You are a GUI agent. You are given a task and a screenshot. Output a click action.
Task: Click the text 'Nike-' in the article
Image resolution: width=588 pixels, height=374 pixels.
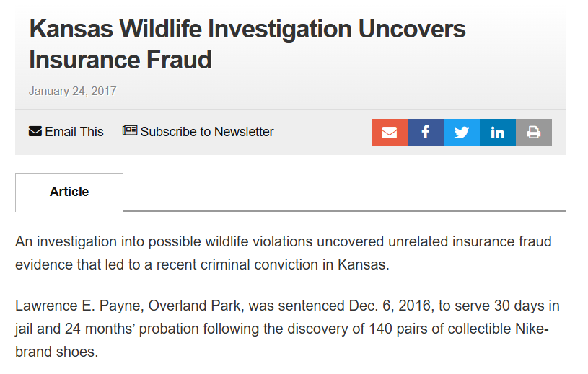532,329
